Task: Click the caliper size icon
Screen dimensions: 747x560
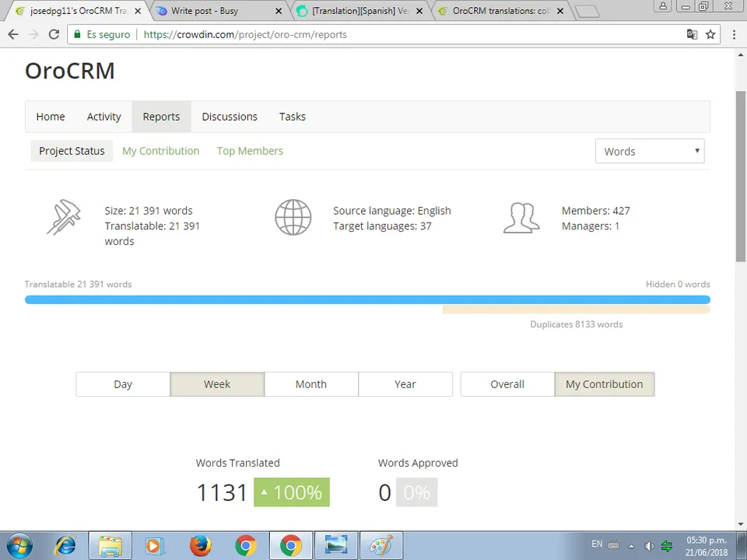Action: click(64, 217)
